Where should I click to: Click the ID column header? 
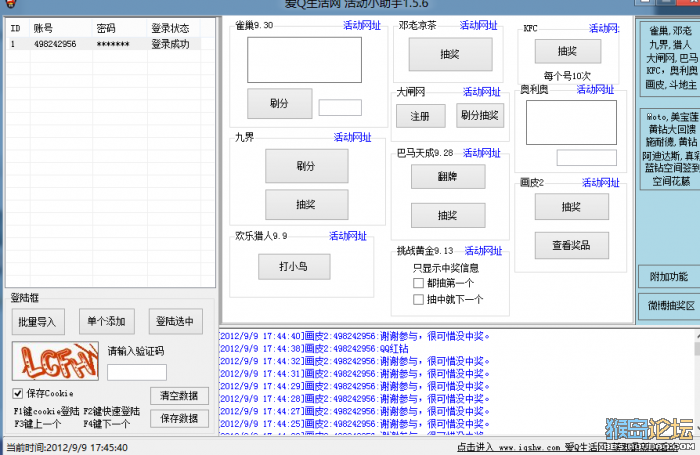pyautogui.click(x=18, y=28)
